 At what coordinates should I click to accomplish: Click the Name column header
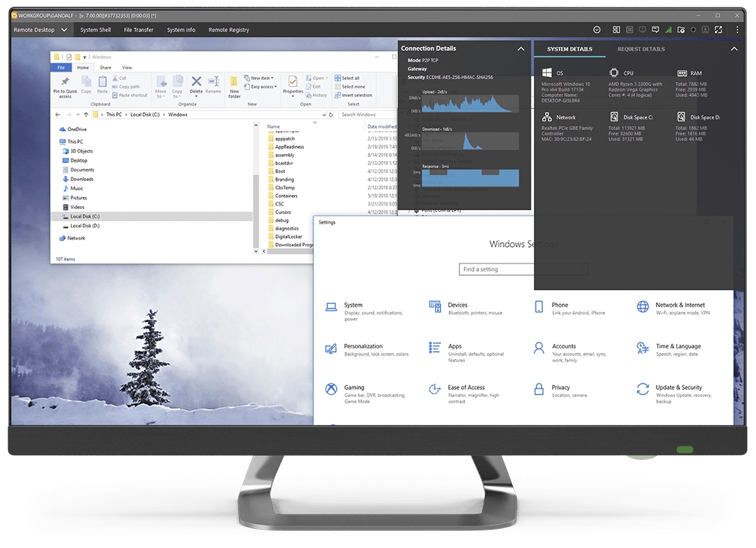[273, 126]
